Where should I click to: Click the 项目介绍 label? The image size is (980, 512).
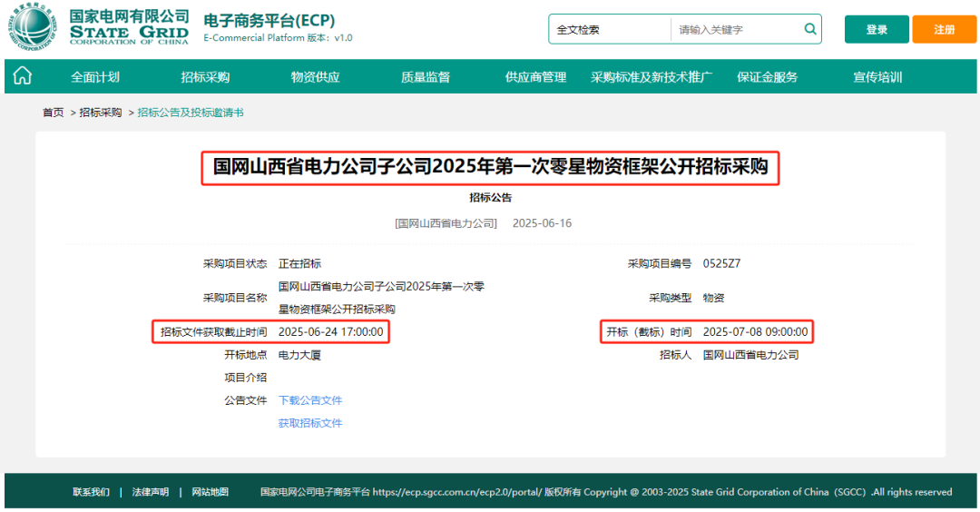tap(246, 378)
